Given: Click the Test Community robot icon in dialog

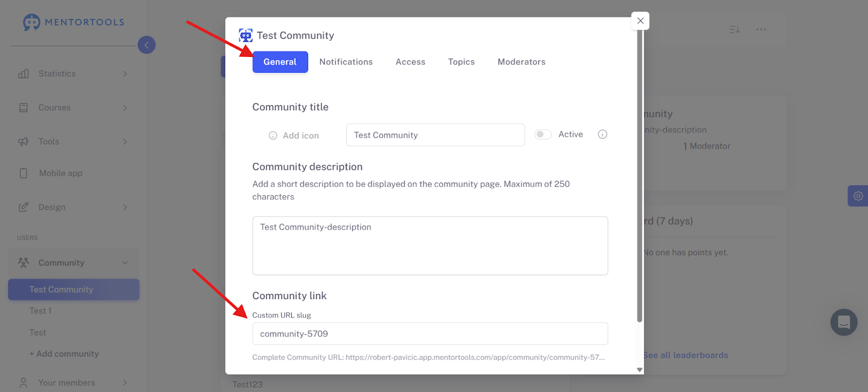Looking at the screenshot, I should [246, 36].
